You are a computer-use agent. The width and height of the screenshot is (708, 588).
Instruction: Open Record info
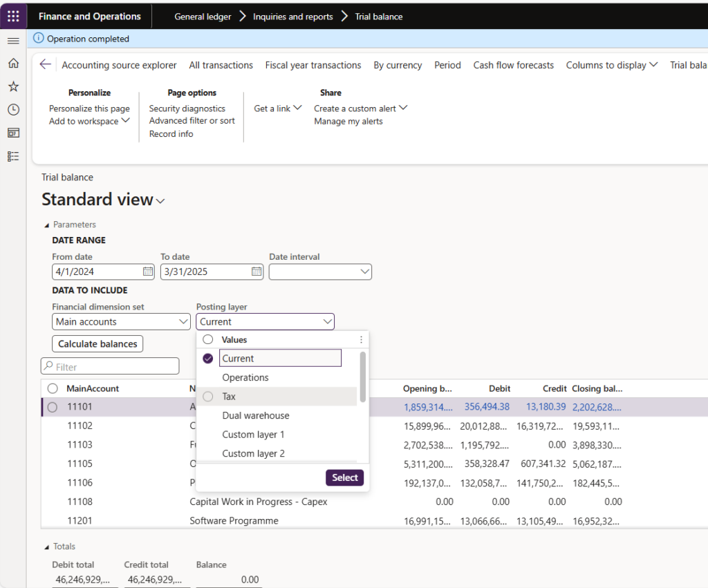coord(171,133)
